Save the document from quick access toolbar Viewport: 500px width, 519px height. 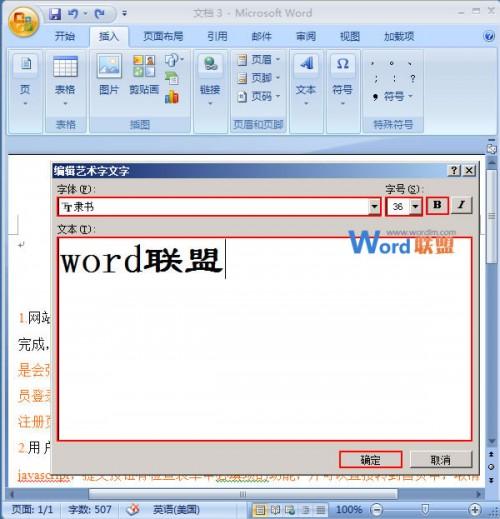55,14
